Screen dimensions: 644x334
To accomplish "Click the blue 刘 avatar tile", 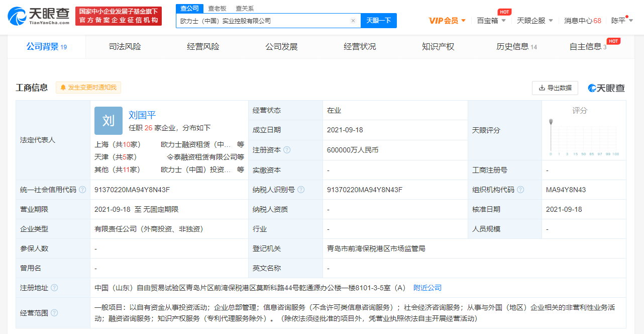I will (109, 121).
